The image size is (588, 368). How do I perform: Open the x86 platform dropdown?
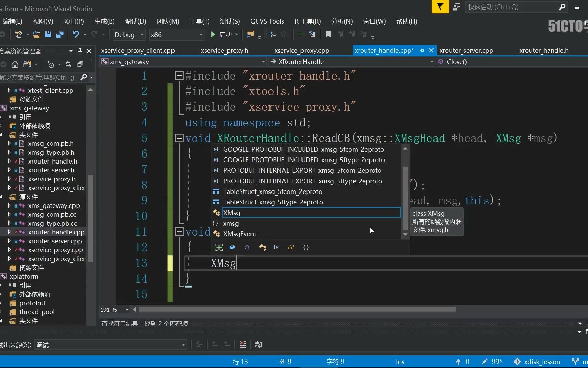tap(177, 35)
